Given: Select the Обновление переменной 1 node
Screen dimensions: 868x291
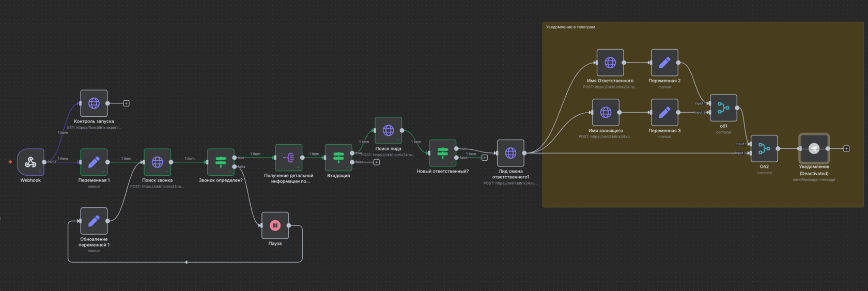Looking at the screenshot, I should pos(94,221).
